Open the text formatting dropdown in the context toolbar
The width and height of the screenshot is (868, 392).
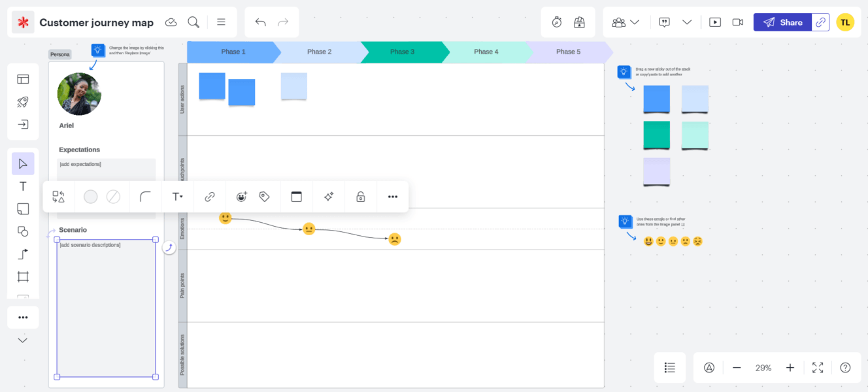[178, 196]
